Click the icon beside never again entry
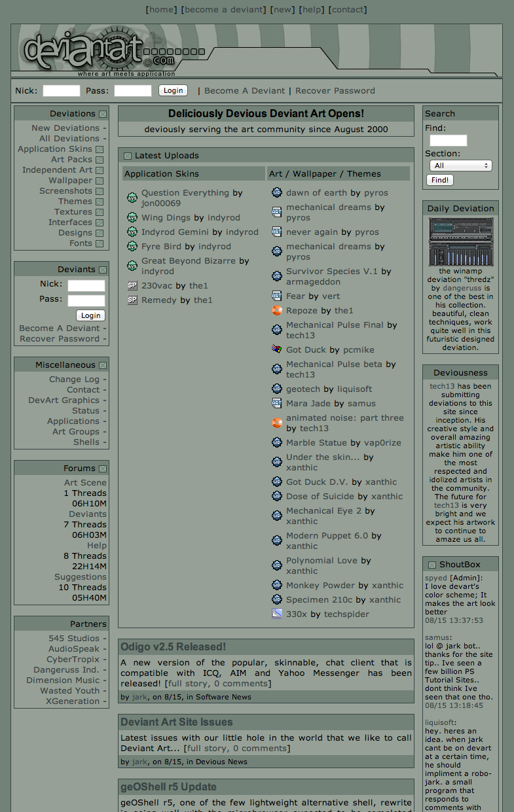 point(277,232)
